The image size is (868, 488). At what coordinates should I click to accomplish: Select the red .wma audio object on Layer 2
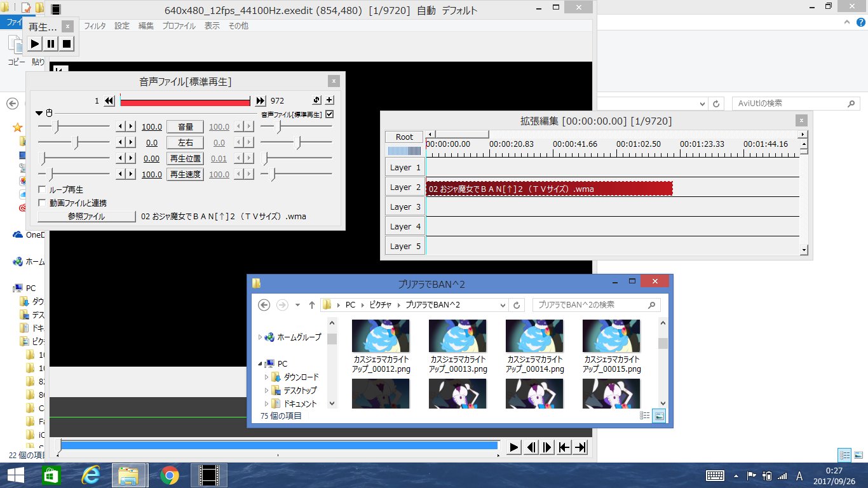(549, 189)
